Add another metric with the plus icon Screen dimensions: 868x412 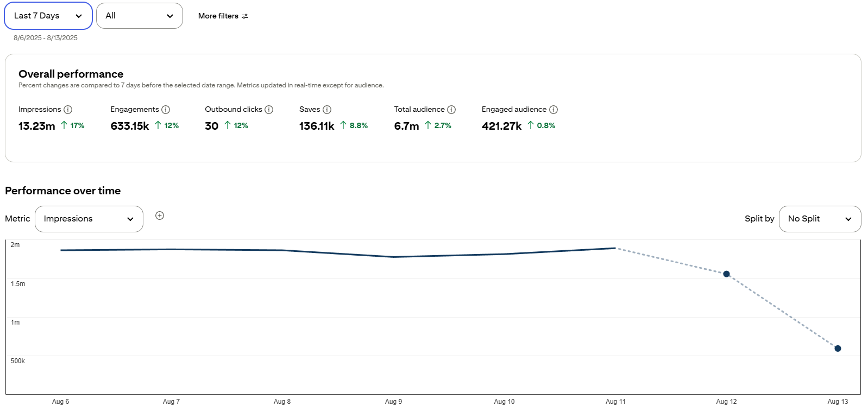[x=160, y=215]
